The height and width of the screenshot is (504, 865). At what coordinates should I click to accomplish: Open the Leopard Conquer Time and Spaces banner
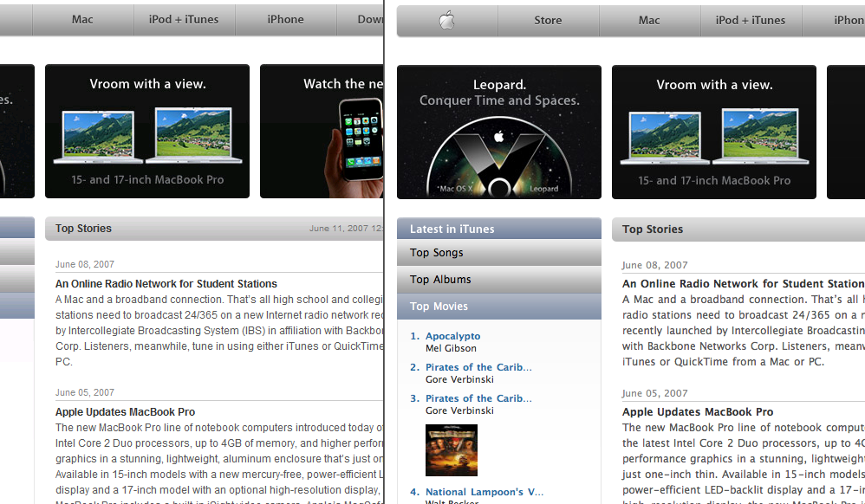click(x=499, y=132)
